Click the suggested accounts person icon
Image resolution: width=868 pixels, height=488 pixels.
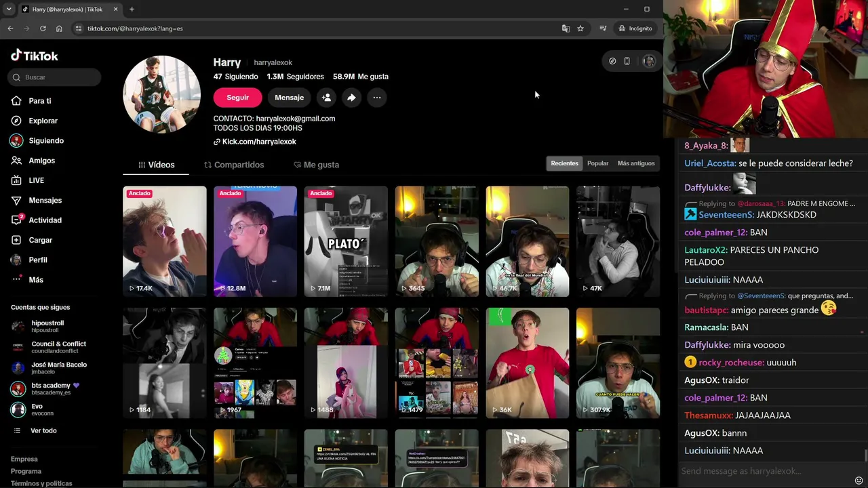[x=326, y=98]
